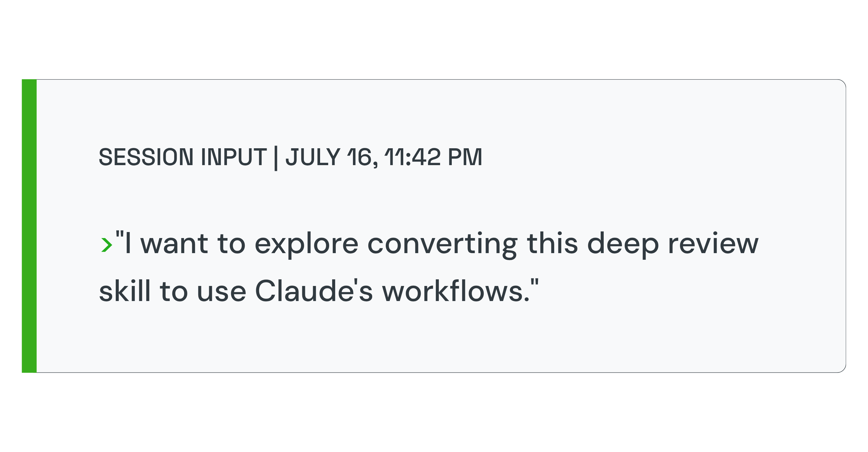Click the word "use" before Claude's

click(222, 292)
